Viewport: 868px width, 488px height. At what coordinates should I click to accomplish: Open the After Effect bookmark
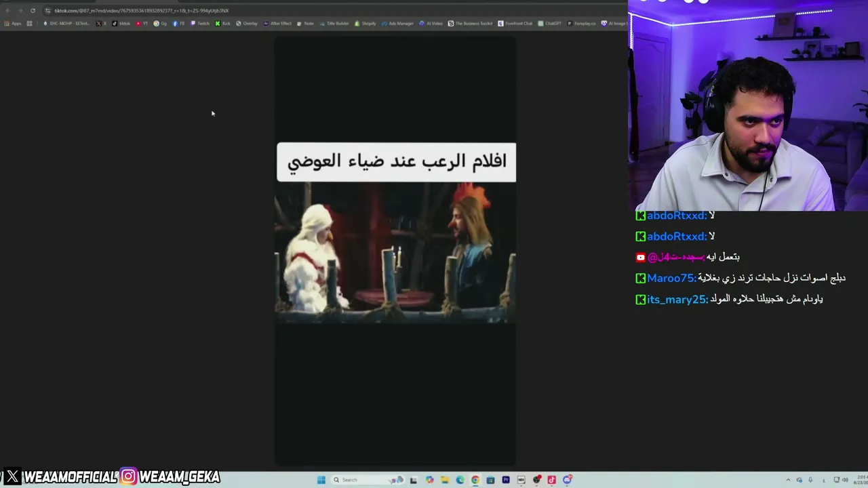click(x=277, y=24)
